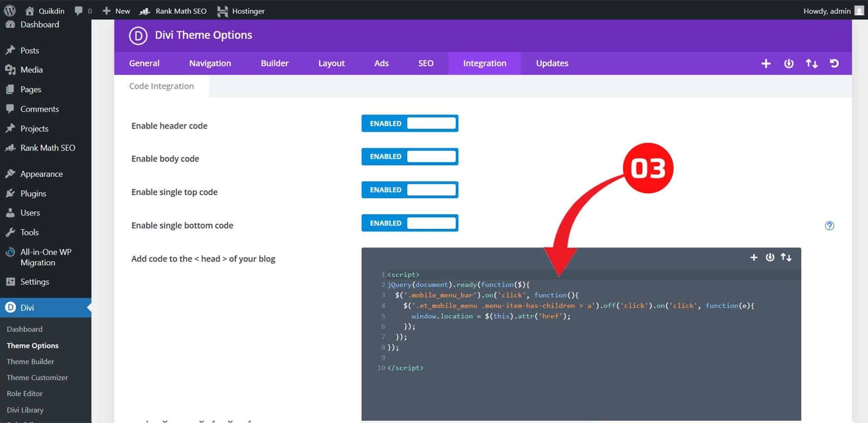Switch to the SEO tab
Screen dimensions: 868x423
(x=426, y=63)
